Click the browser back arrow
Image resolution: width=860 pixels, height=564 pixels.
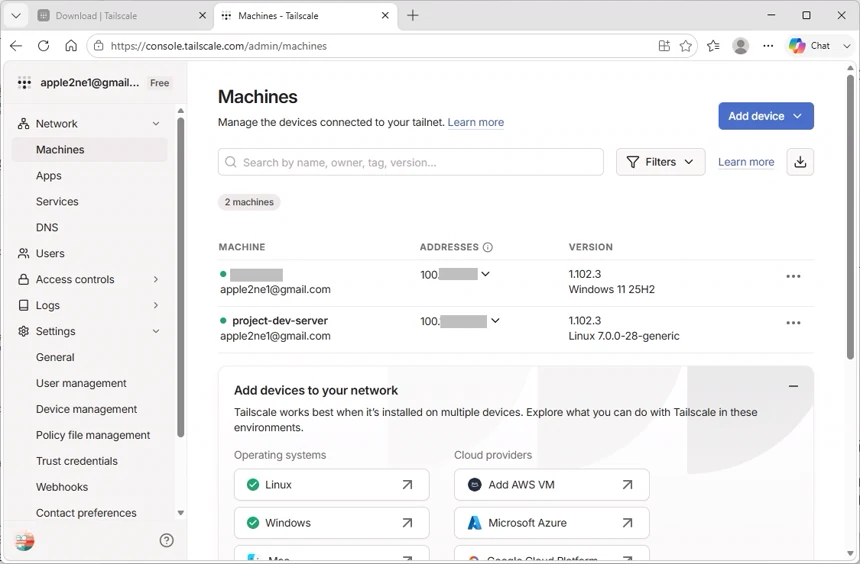click(x=16, y=46)
